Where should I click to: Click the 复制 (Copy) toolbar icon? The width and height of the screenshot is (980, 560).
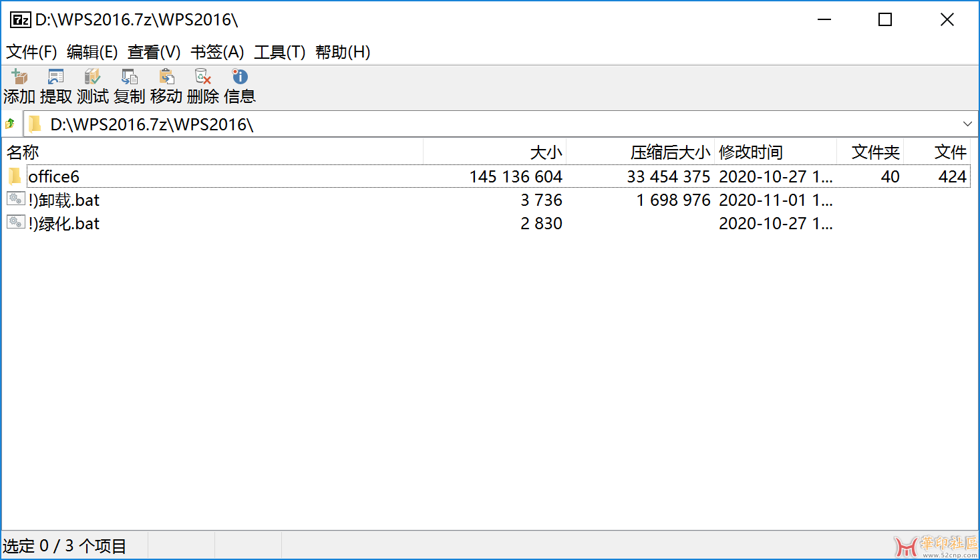(130, 76)
